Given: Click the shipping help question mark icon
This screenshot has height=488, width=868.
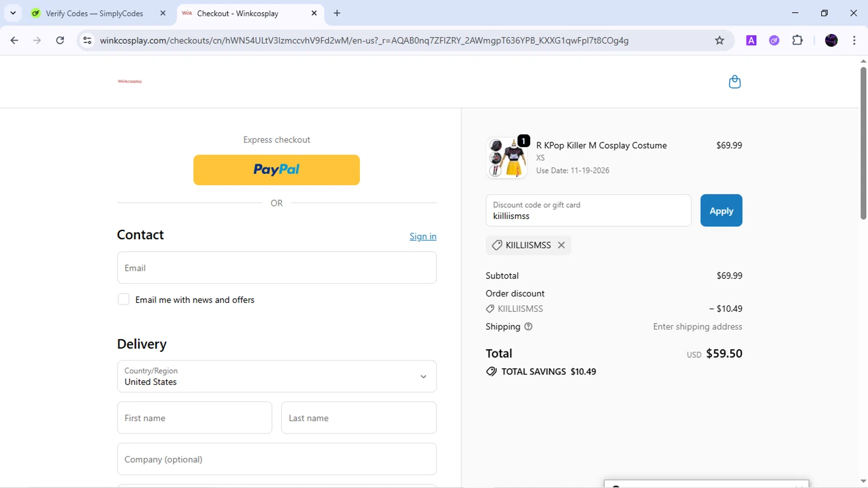Looking at the screenshot, I should point(528,326).
